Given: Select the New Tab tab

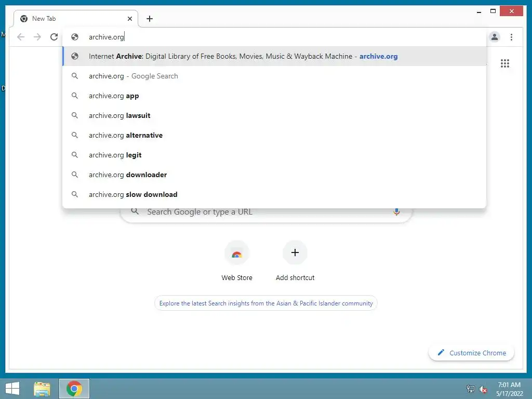Looking at the screenshot, I should (76, 19).
